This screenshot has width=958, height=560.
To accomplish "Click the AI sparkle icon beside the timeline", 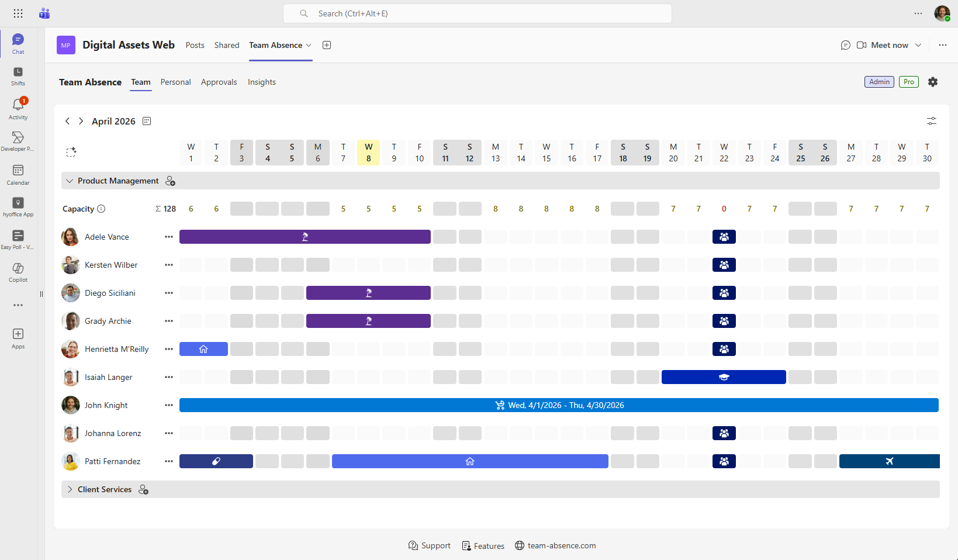I will point(71,152).
